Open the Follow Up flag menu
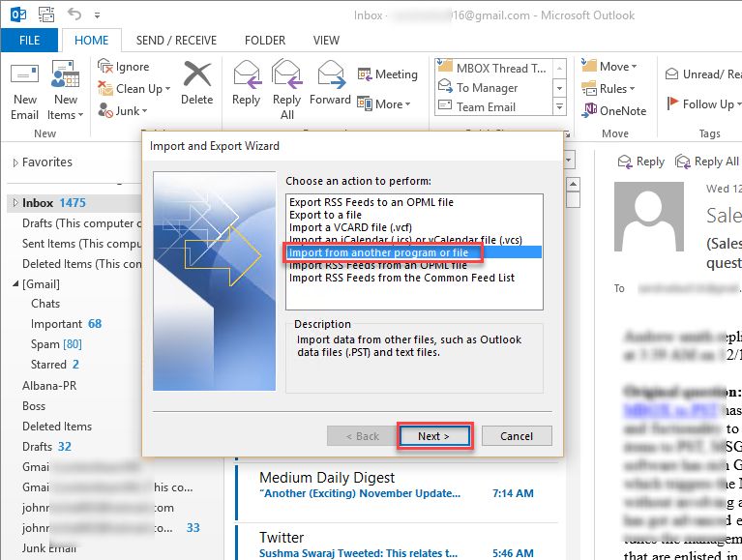The height and width of the screenshot is (560, 742). (x=704, y=103)
